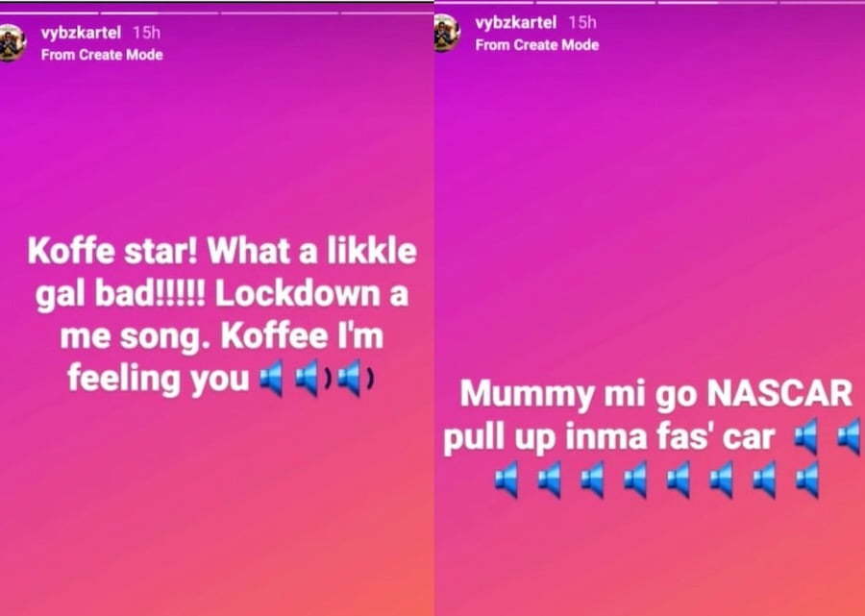
Task: Tap the speaker emoji right after 'fas' car'
Action: point(806,436)
